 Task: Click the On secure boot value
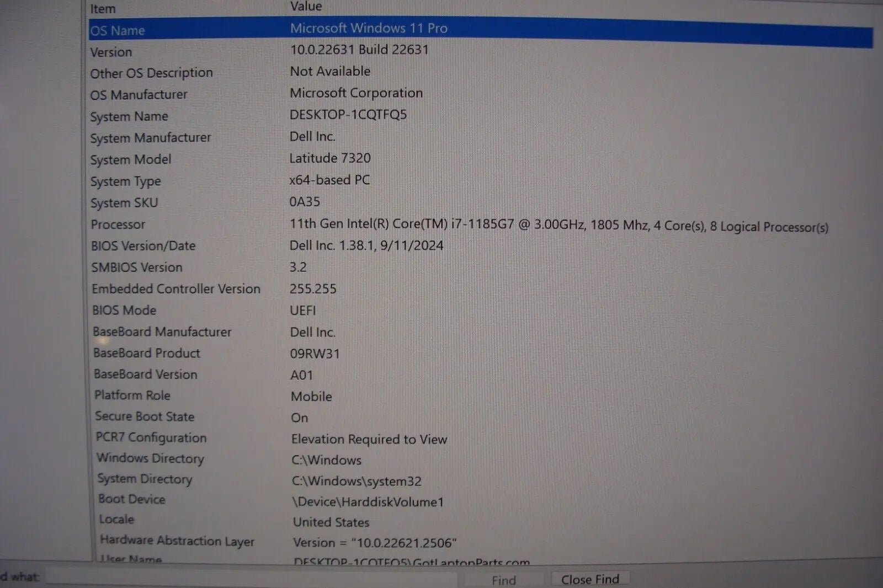pos(300,418)
